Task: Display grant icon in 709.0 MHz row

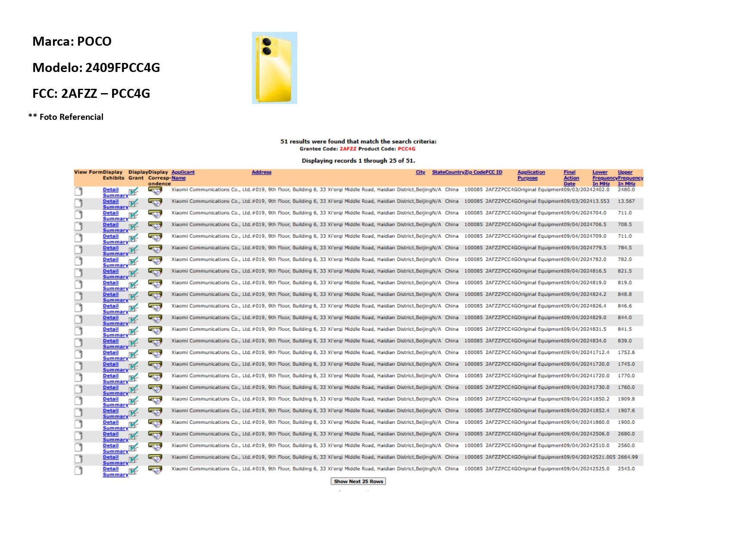Action: 134,238
